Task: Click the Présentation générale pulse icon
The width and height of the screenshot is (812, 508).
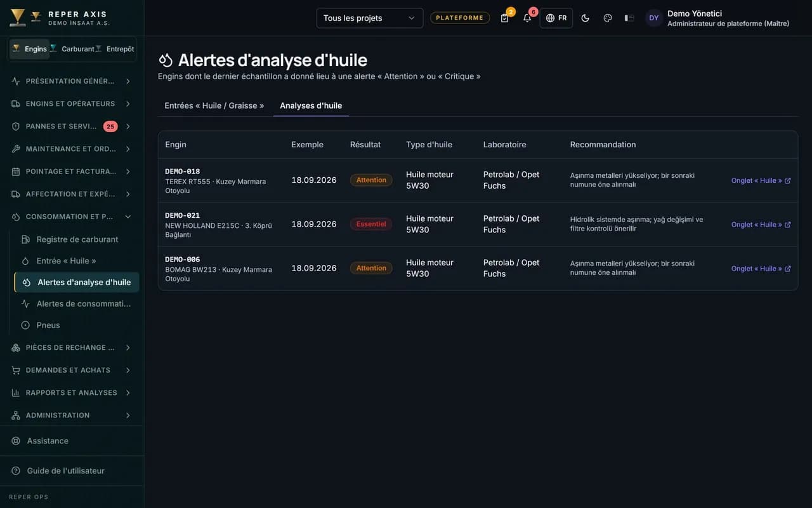Action: click(16, 81)
